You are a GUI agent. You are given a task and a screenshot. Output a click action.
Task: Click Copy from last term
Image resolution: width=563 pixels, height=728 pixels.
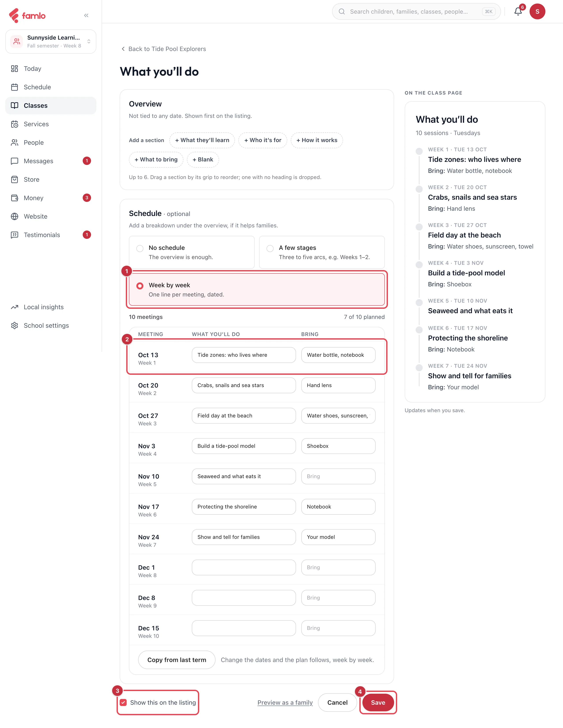point(177,660)
